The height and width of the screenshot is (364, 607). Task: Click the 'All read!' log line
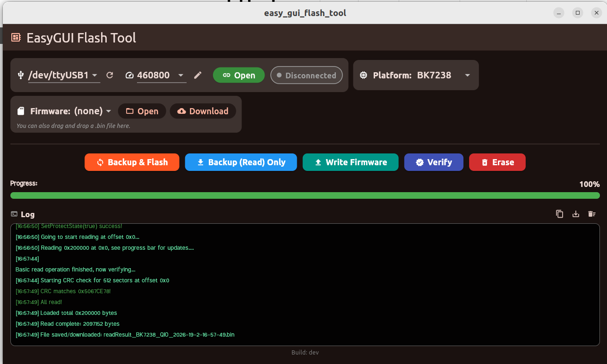(x=39, y=302)
